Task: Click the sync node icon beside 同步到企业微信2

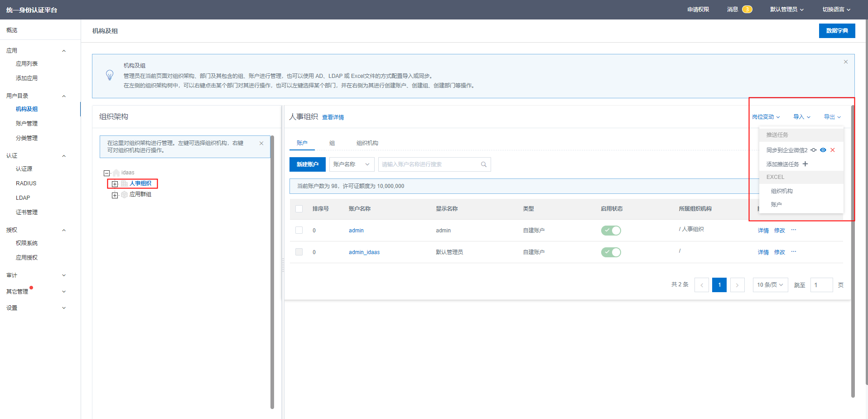Action: point(814,150)
